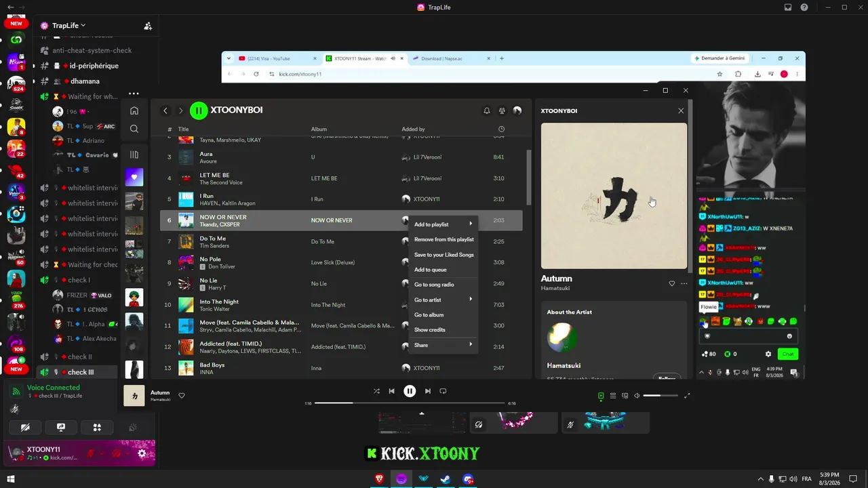Select Show credits
868x488 pixels.
[443, 329]
